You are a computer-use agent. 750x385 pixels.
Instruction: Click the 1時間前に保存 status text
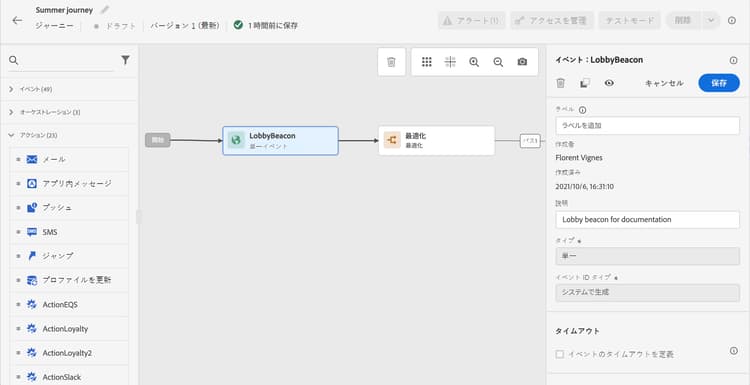pyautogui.click(x=273, y=25)
